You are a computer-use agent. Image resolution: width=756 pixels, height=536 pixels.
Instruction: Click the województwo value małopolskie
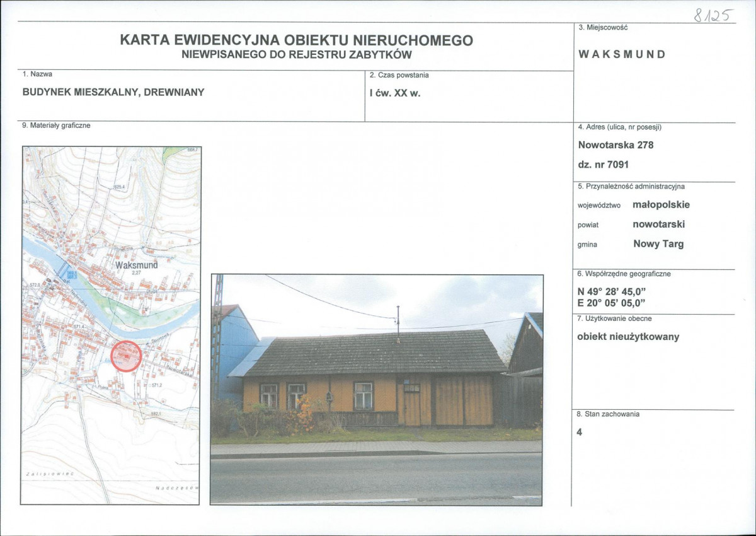662,204
